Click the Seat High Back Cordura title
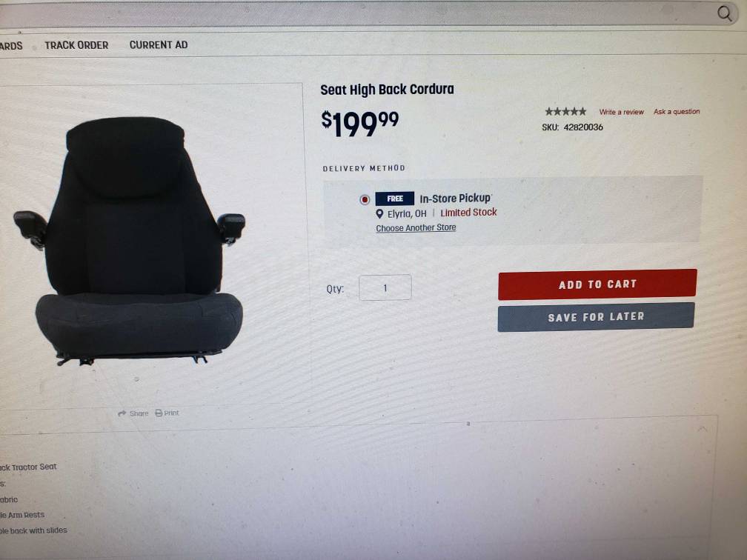This screenshot has height=560, width=747. pyautogui.click(x=387, y=90)
